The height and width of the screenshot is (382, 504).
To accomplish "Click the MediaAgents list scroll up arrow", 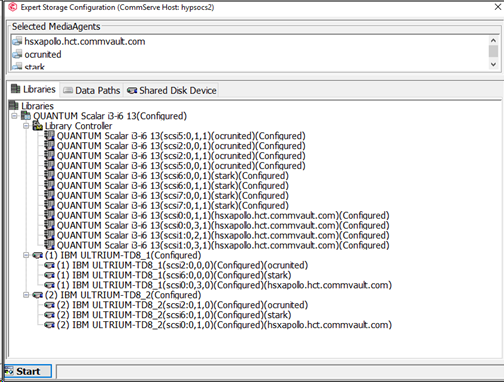I will [x=493, y=40].
